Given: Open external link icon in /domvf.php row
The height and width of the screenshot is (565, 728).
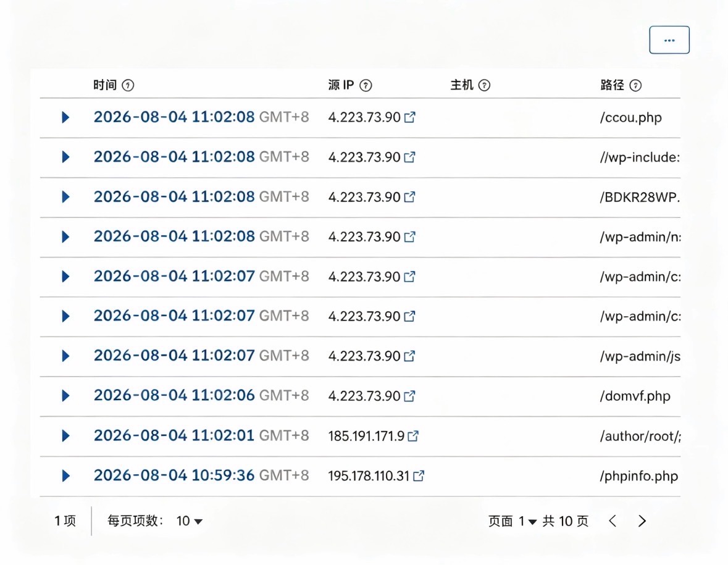Looking at the screenshot, I should point(409,396).
